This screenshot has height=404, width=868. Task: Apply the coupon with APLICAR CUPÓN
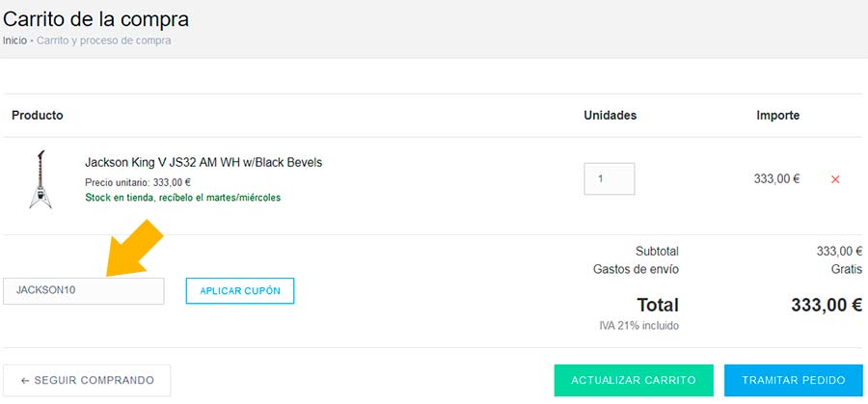pyautogui.click(x=240, y=290)
